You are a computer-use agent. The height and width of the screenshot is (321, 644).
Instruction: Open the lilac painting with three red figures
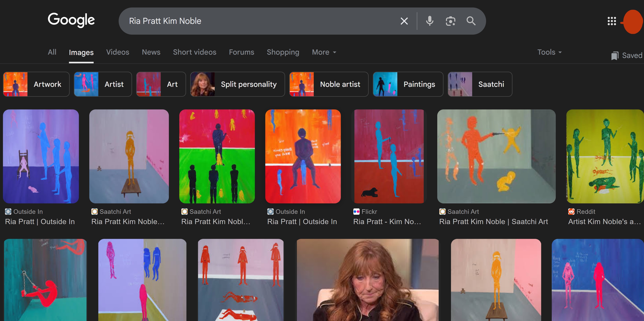[241, 280]
